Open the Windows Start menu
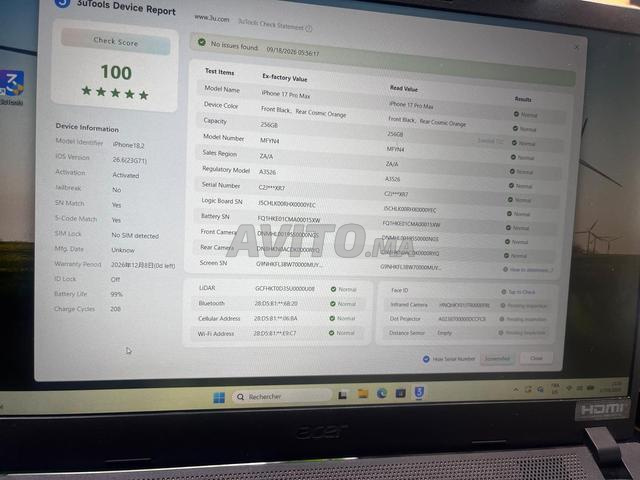The height and width of the screenshot is (480, 640). coord(219,398)
